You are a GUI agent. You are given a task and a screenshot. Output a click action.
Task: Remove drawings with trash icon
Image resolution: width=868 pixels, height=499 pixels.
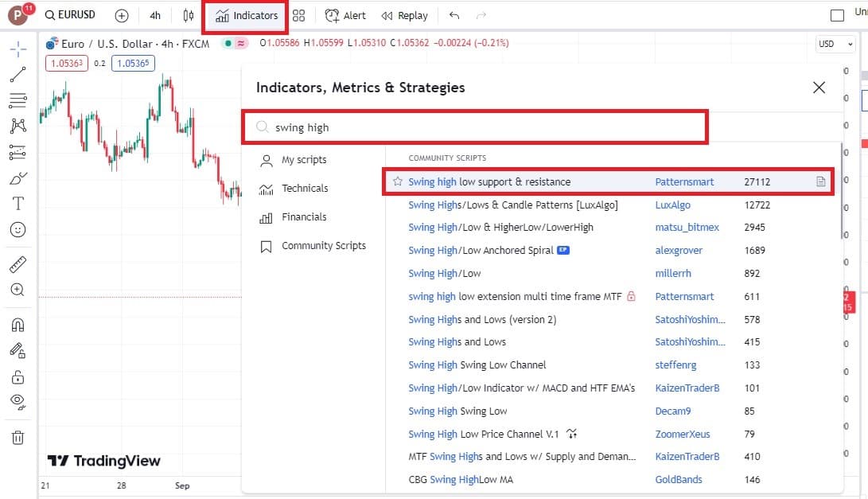pos(18,438)
